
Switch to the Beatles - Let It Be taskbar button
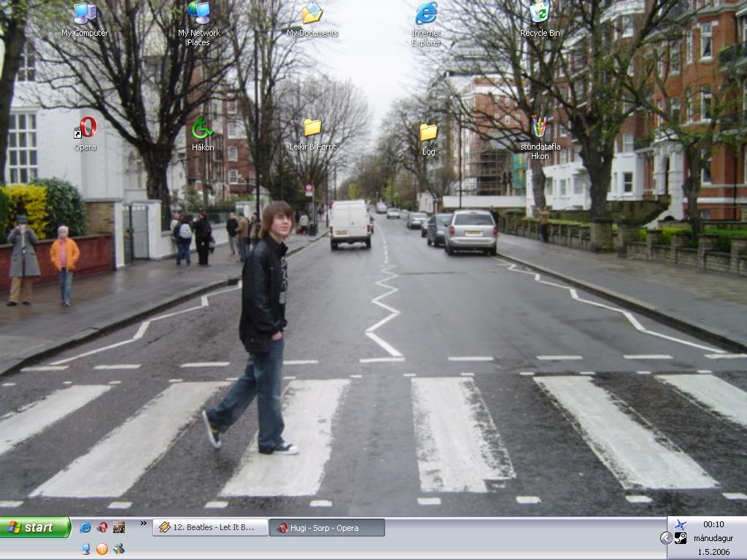tap(210, 527)
